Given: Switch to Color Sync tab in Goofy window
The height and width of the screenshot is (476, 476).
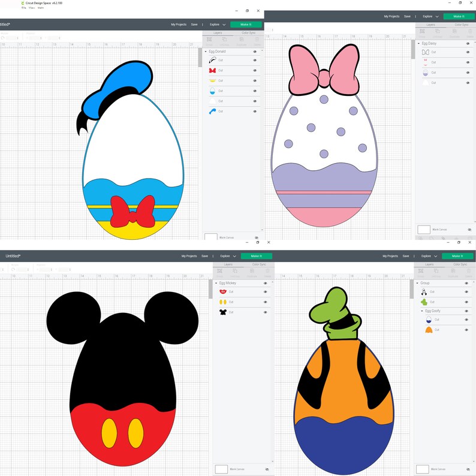Looking at the screenshot, I should pos(460,264).
